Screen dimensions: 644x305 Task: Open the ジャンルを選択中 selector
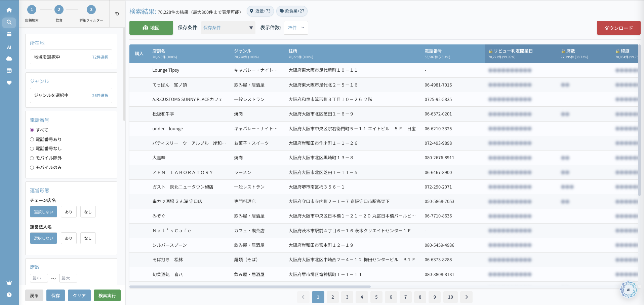click(71, 95)
